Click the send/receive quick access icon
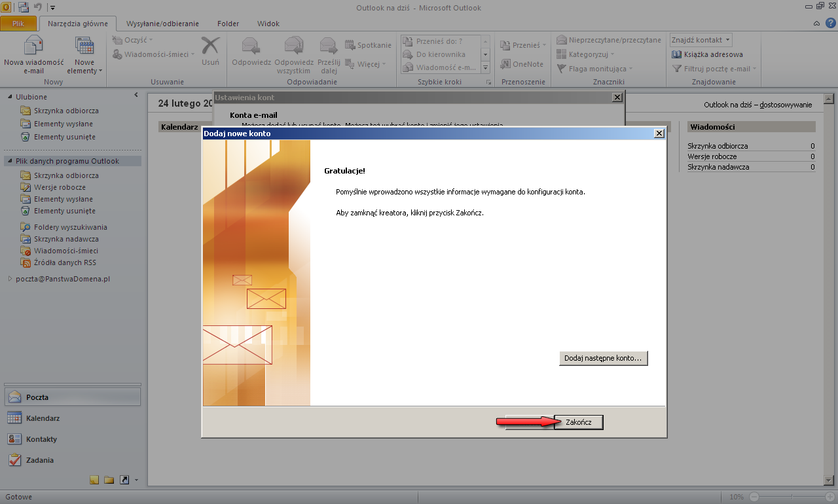838x504 pixels. (23, 7)
